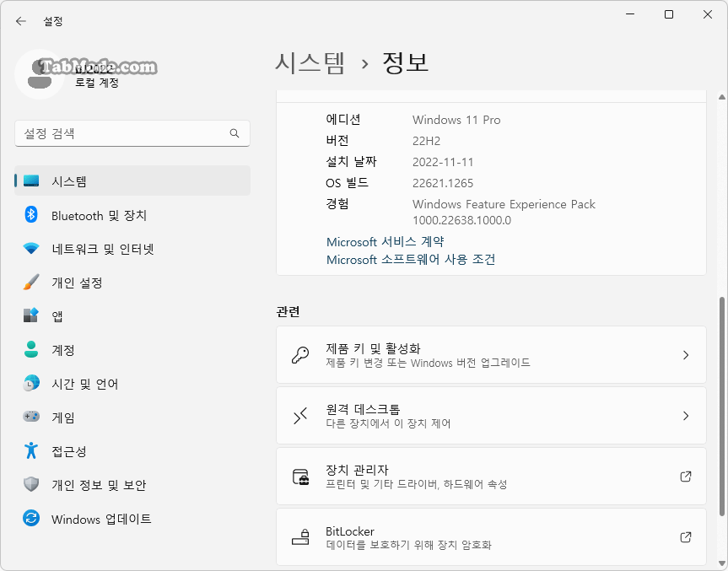Navigate to Windows 업데이트

coord(132,519)
